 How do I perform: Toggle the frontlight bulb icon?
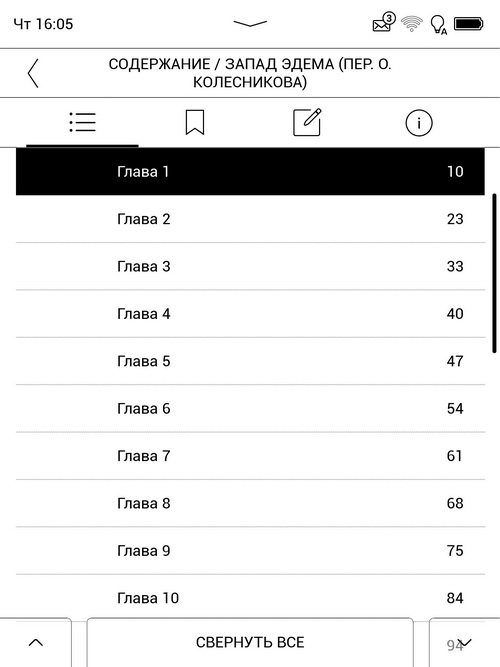[438, 25]
